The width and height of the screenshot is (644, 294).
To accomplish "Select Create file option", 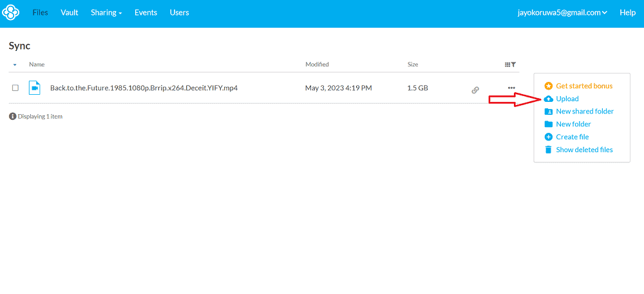I will click(573, 137).
